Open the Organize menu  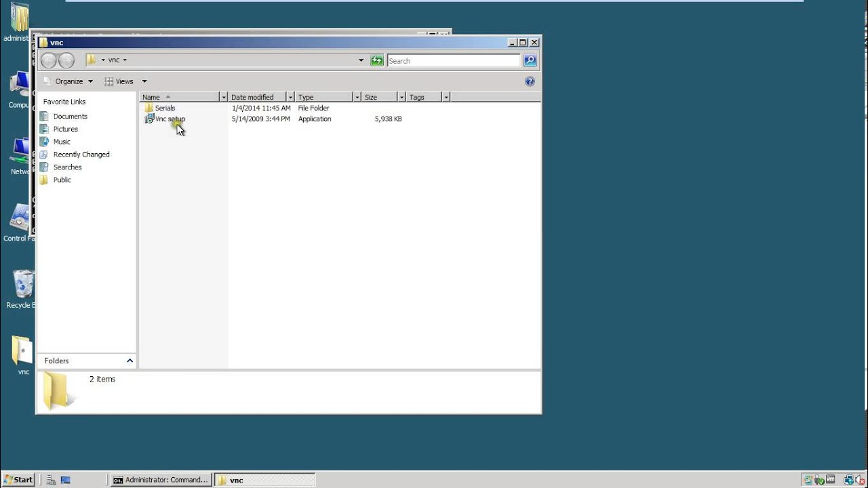68,81
